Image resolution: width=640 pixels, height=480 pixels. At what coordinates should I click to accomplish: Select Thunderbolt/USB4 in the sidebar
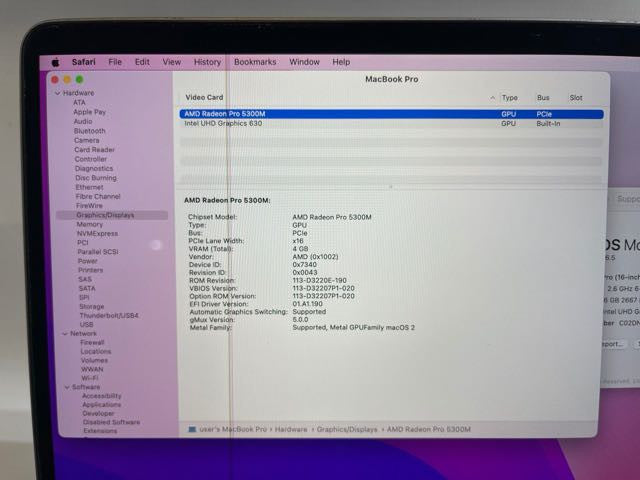(109, 316)
